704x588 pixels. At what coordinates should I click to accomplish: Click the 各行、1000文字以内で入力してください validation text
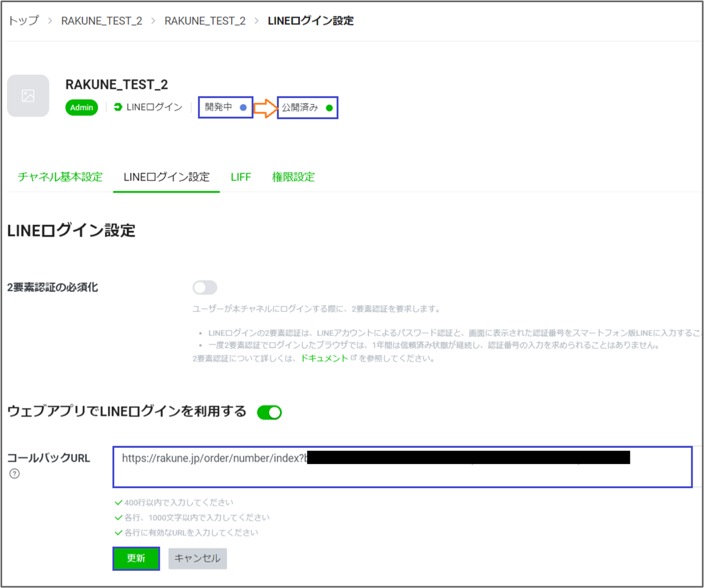click(197, 518)
